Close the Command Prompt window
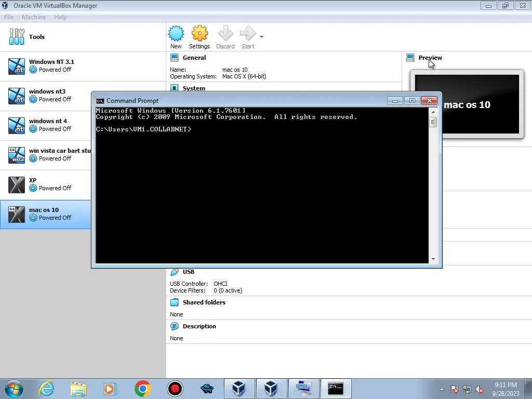Viewport: 532px width, 399px height. coord(429,101)
